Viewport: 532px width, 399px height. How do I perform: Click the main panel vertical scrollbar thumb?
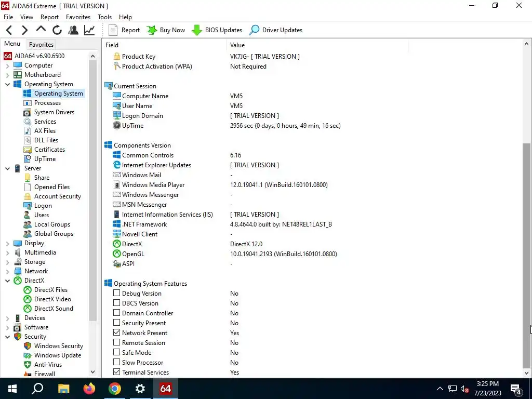point(526,255)
